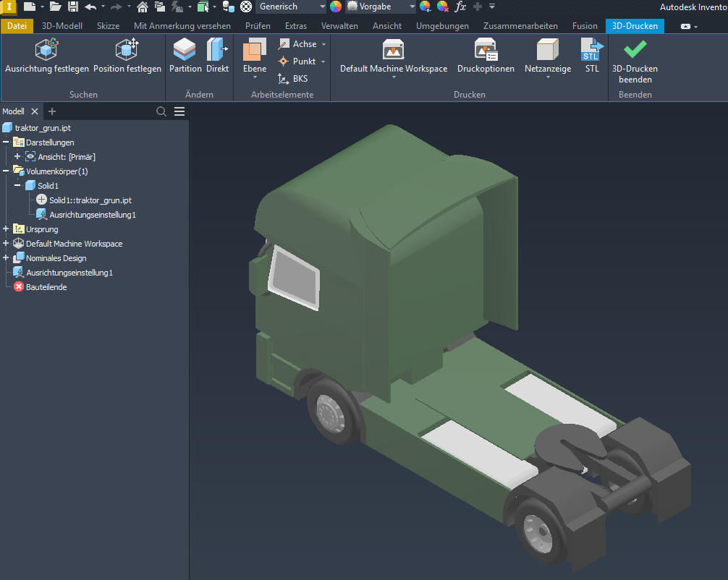This screenshot has height=580, width=728.
Task: Choose the Direkt edit tool
Action: (x=217, y=57)
